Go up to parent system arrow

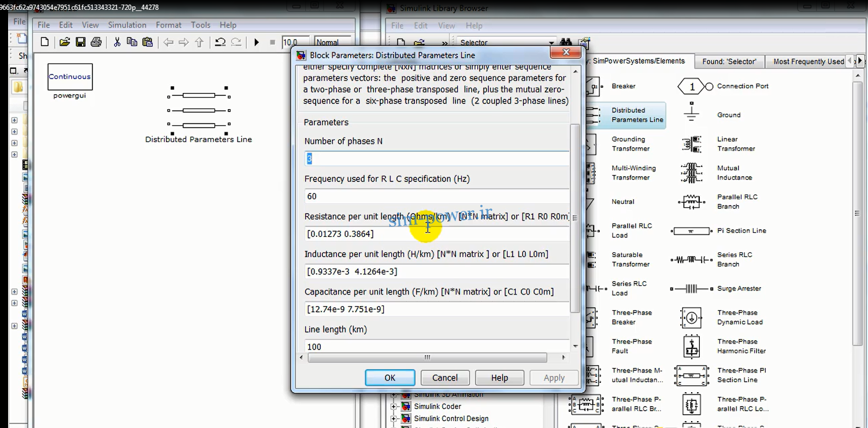coord(199,42)
